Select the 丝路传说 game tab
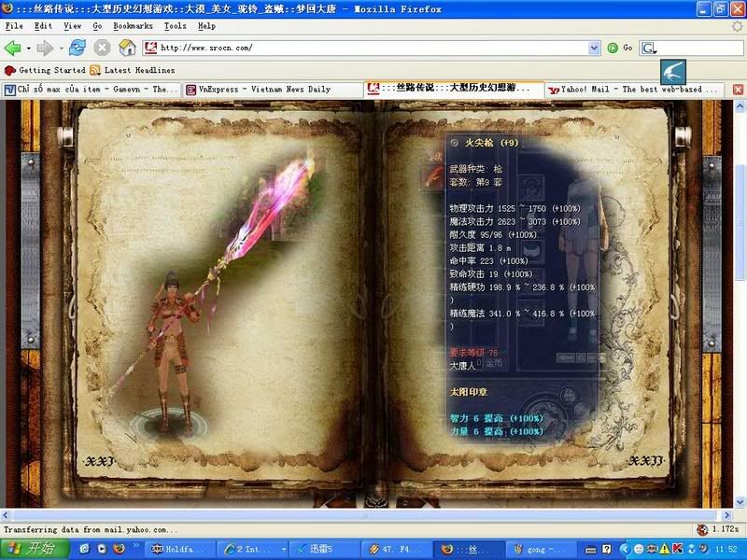747x560 pixels. click(454, 89)
